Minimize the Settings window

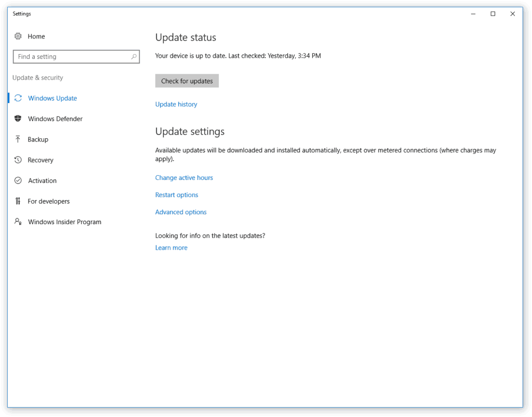click(x=473, y=14)
